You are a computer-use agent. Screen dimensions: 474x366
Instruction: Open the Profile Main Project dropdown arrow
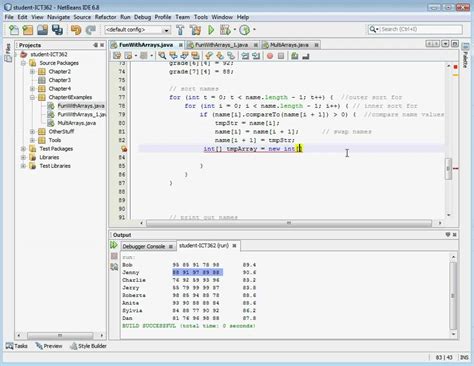[x=254, y=30]
